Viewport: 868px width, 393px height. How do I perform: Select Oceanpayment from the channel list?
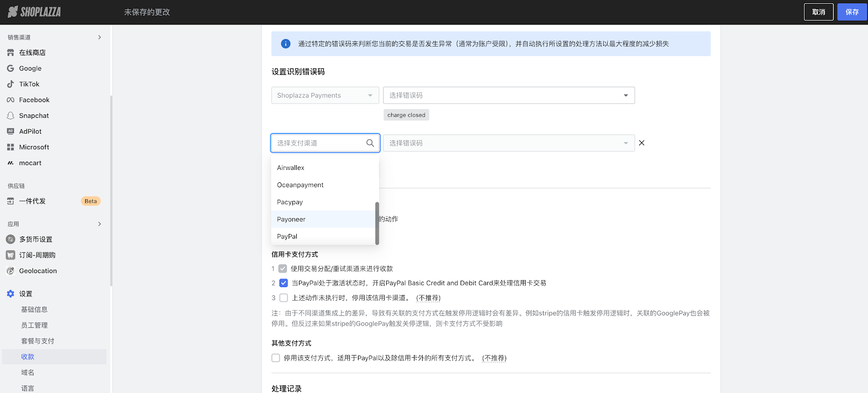click(324, 185)
